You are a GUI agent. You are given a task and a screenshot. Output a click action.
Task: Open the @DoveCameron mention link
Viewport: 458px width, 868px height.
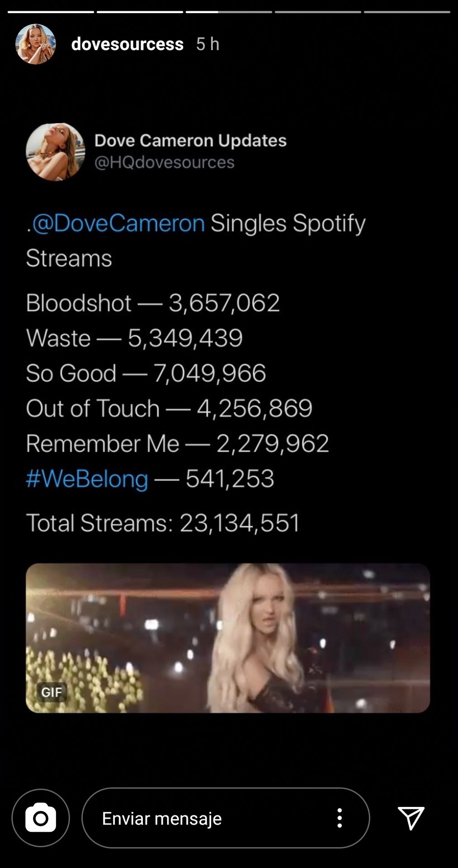pyautogui.click(x=118, y=223)
